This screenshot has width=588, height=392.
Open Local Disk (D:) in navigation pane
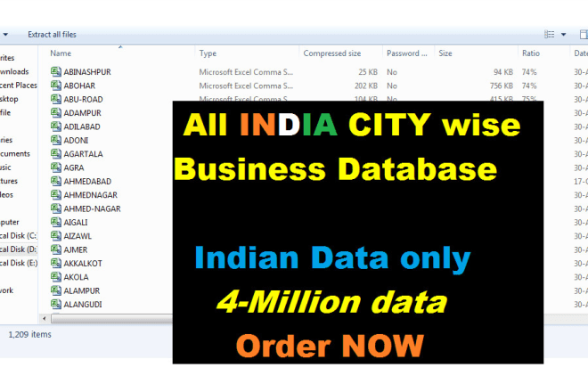[19, 249]
